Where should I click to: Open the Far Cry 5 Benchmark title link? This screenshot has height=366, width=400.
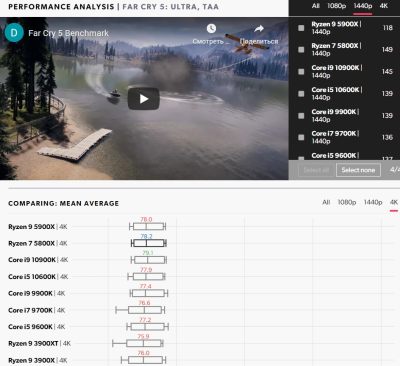(68, 33)
